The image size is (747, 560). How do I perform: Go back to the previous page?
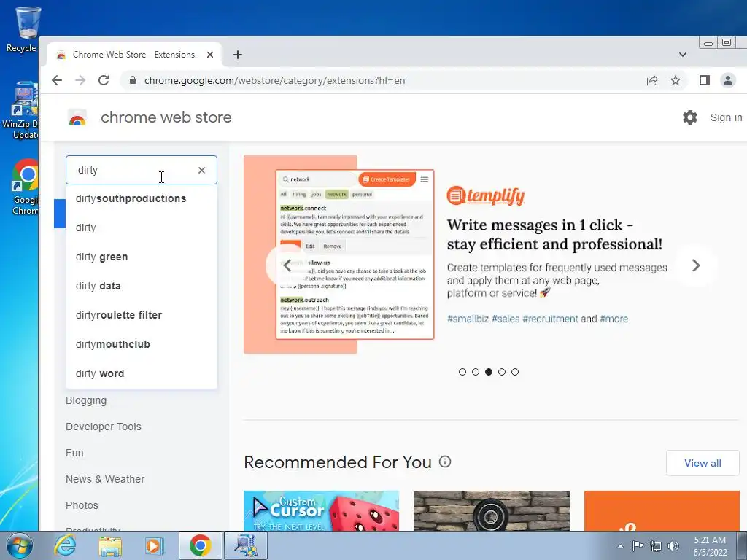pos(57,80)
